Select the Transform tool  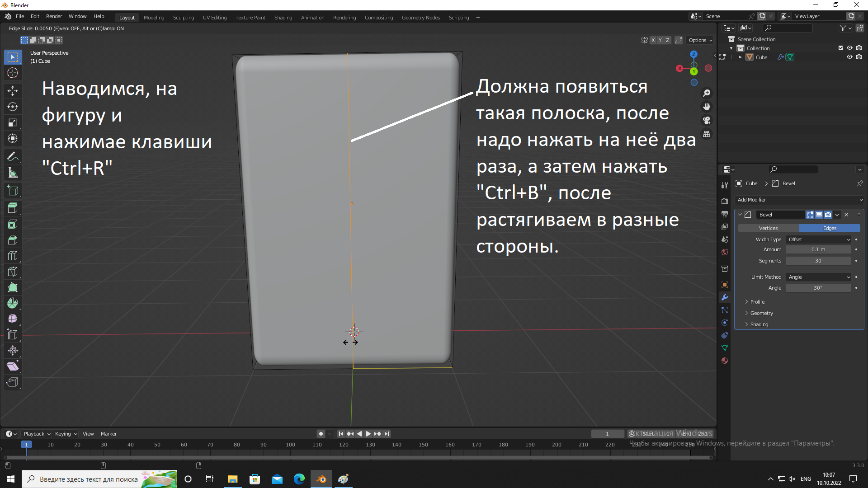click(x=13, y=138)
